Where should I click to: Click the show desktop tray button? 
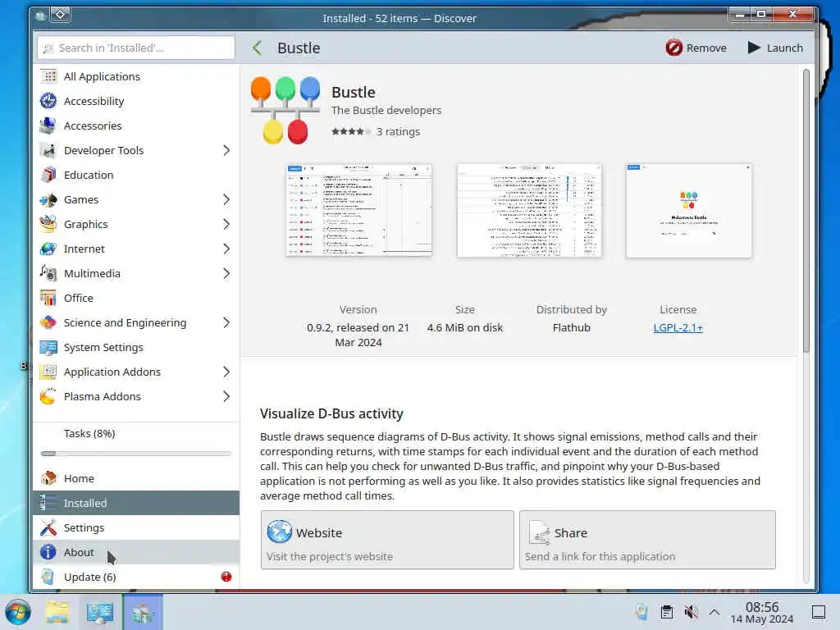point(819,612)
